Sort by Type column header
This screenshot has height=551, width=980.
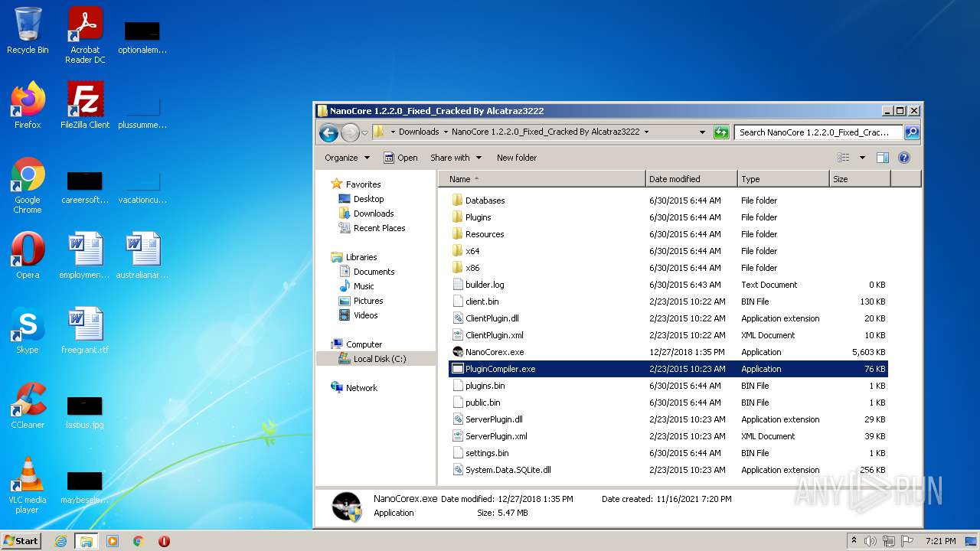tap(784, 179)
